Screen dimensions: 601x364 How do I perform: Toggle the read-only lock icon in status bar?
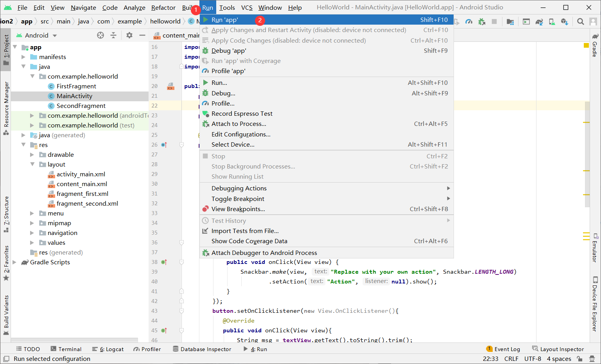coord(580,359)
